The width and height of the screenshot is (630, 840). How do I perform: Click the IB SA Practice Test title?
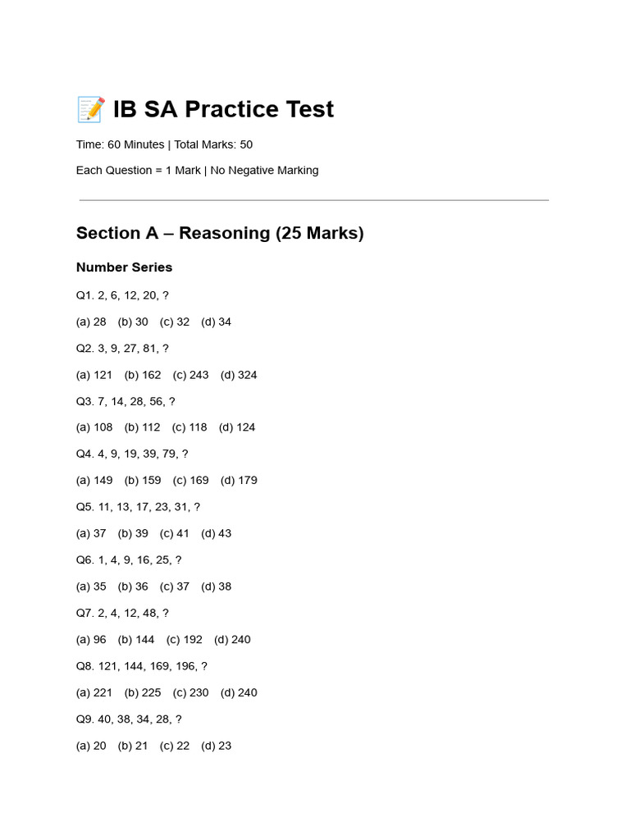[x=223, y=109]
